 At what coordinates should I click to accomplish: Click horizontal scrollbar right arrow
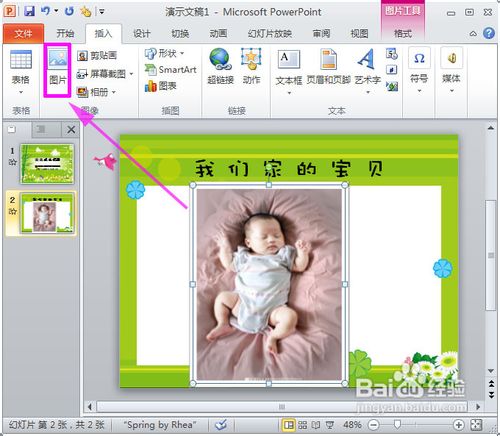478,407
